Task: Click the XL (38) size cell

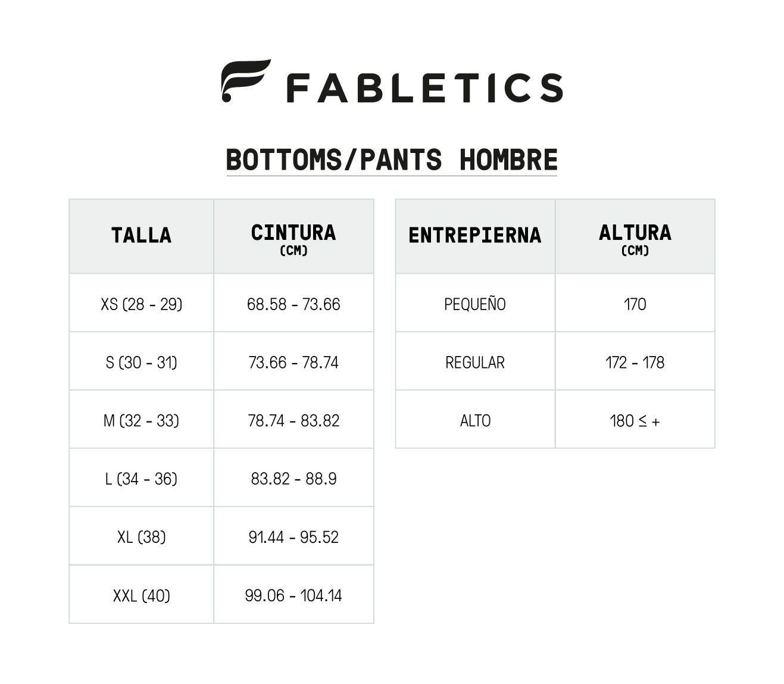Action: (x=141, y=537)
